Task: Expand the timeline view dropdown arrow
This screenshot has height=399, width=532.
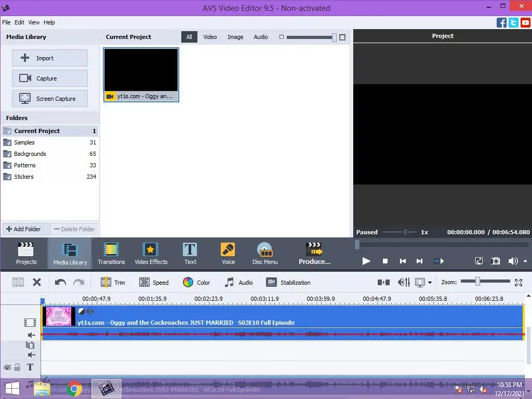Action: tap(430, 282)
